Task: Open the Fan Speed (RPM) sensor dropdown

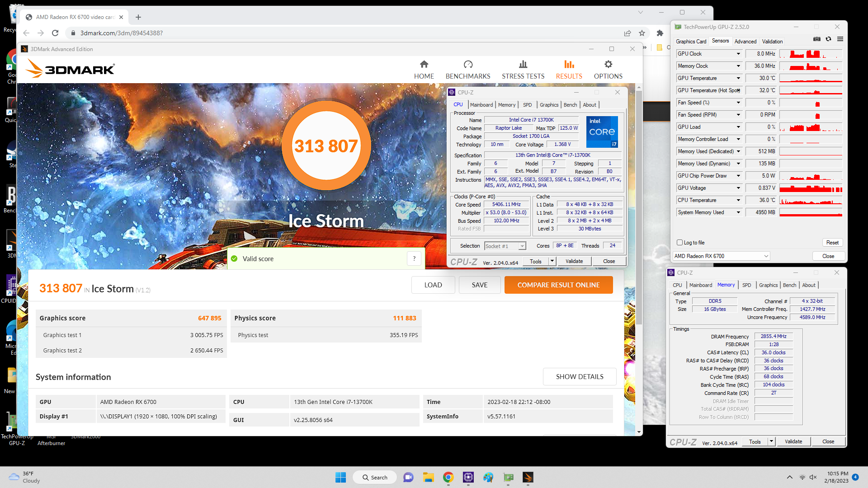Action: point(738,115)
